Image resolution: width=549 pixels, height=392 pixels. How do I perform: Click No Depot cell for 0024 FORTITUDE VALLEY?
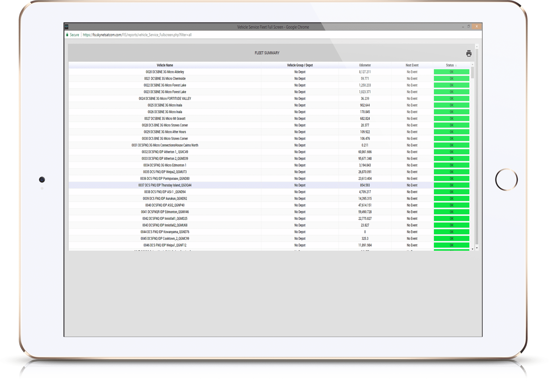[300, 99]
